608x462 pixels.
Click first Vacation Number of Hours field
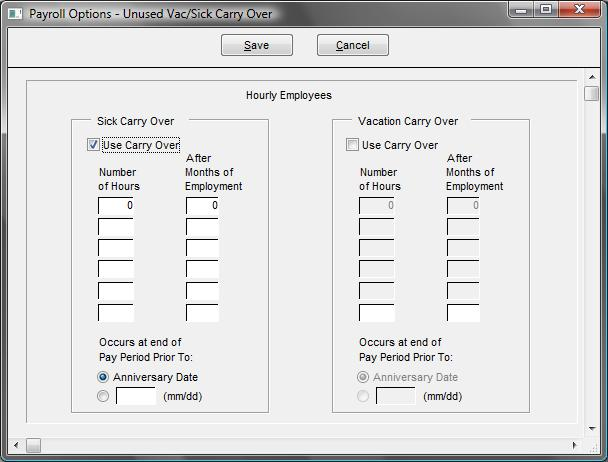[x=377, y=206]
